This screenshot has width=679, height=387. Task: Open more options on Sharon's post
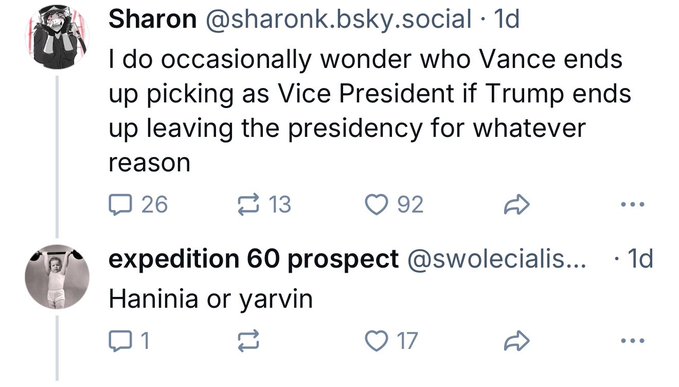point(633,204)
